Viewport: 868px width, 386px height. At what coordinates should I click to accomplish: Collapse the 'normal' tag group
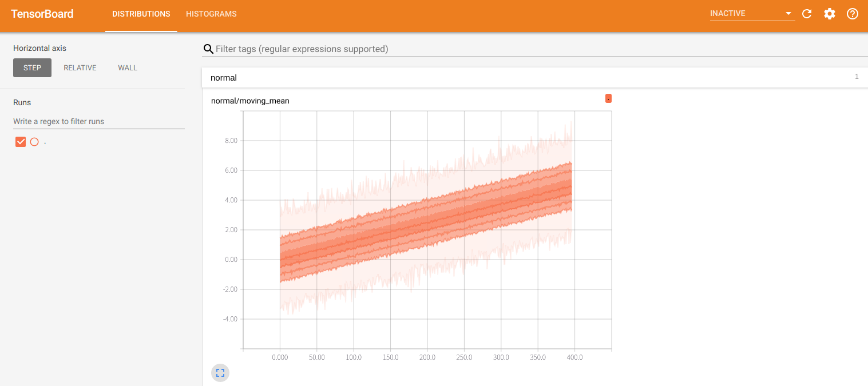point(534,77)
